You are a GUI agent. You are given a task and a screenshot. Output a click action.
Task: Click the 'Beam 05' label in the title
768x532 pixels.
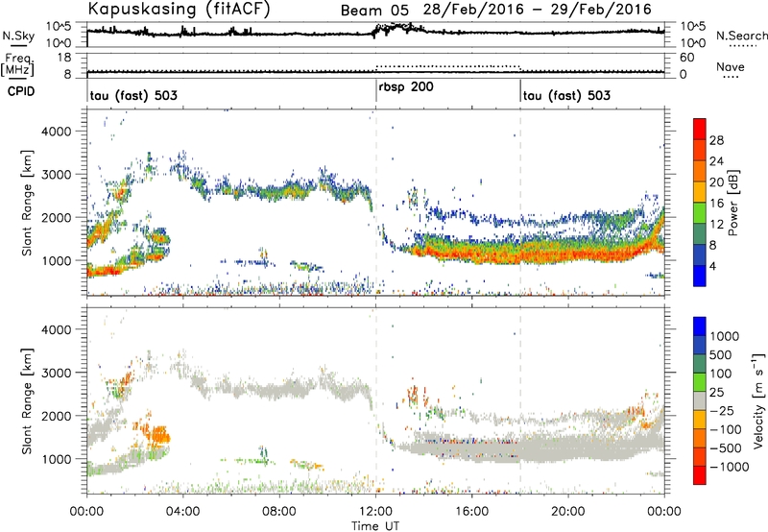(374, 11)
